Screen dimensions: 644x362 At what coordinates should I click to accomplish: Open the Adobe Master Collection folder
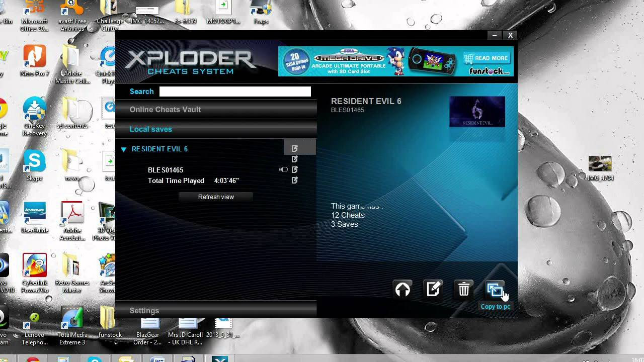(72, 64)
